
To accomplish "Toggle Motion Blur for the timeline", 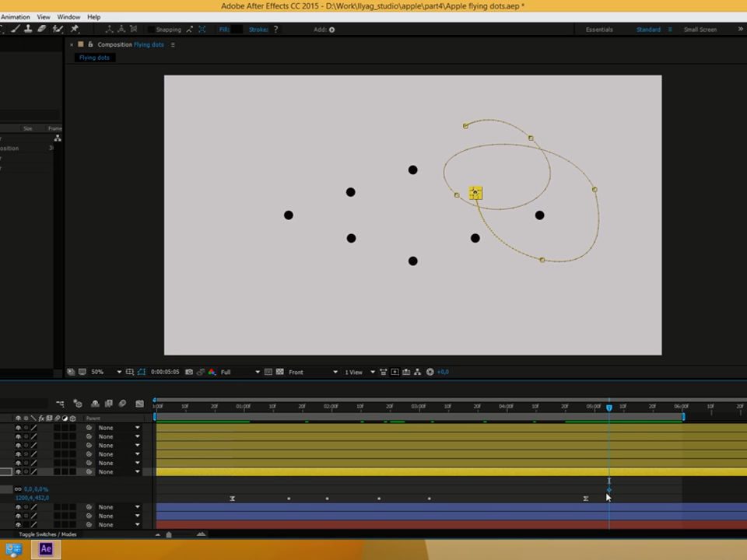I will (122, 404).
